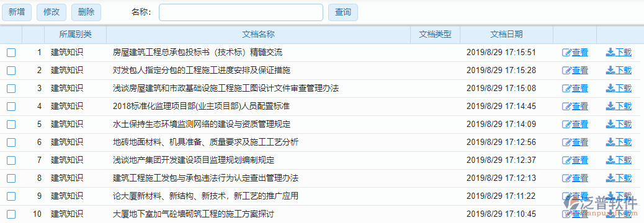Click date cell 2019/8/29 17:10:45
The height and width of the screenshot is (223, 644).
501,214
